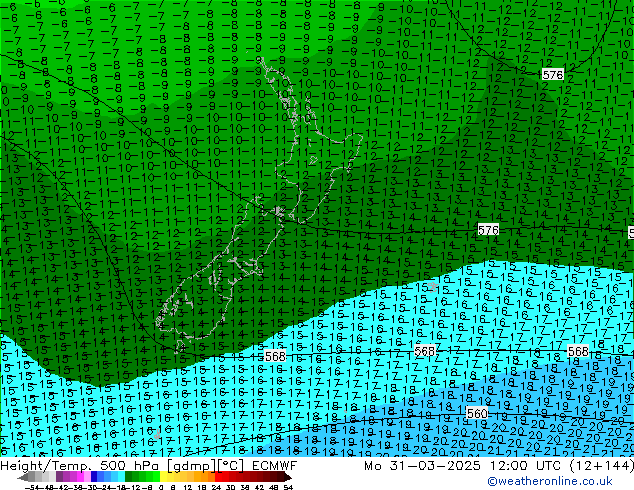
Task: Click the 568 label just south of South Island
Action: [275, 356]
